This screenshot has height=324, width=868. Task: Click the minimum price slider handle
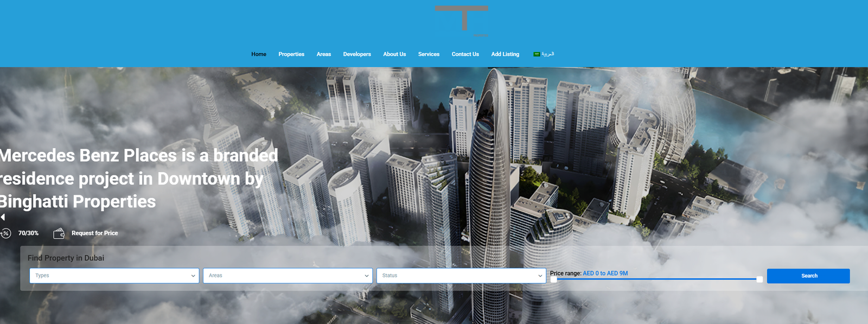click(x=553, y=279)
